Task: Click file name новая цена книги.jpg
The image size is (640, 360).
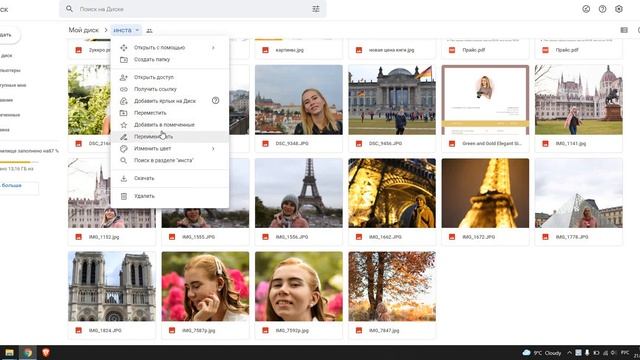Action: pos(391,50)
